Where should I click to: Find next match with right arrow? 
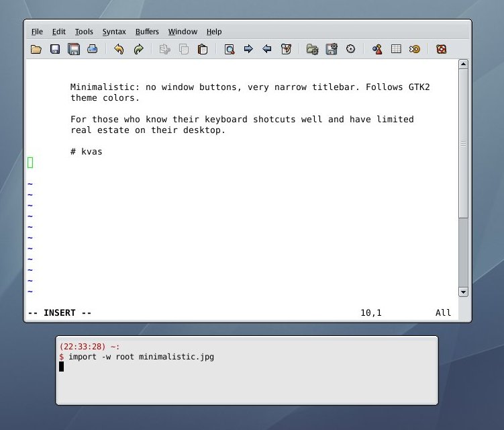pyautogui.click(x=248, y=49)
